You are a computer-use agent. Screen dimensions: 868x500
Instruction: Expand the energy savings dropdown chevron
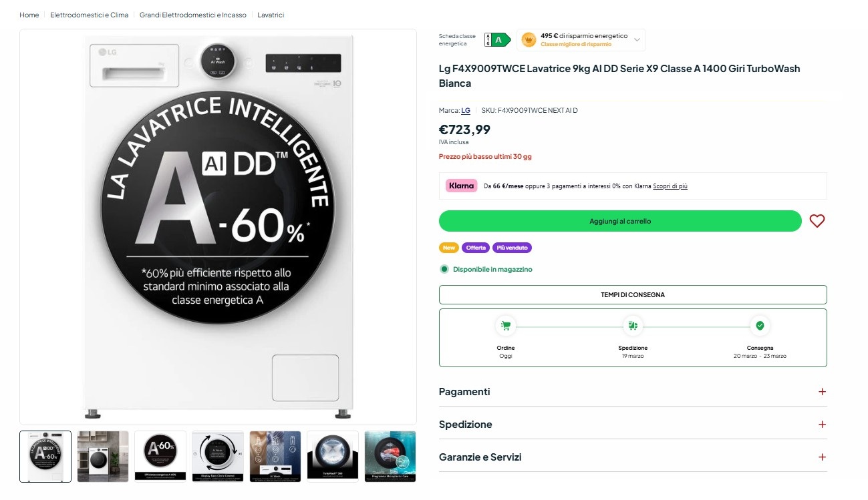coord(637,40)
